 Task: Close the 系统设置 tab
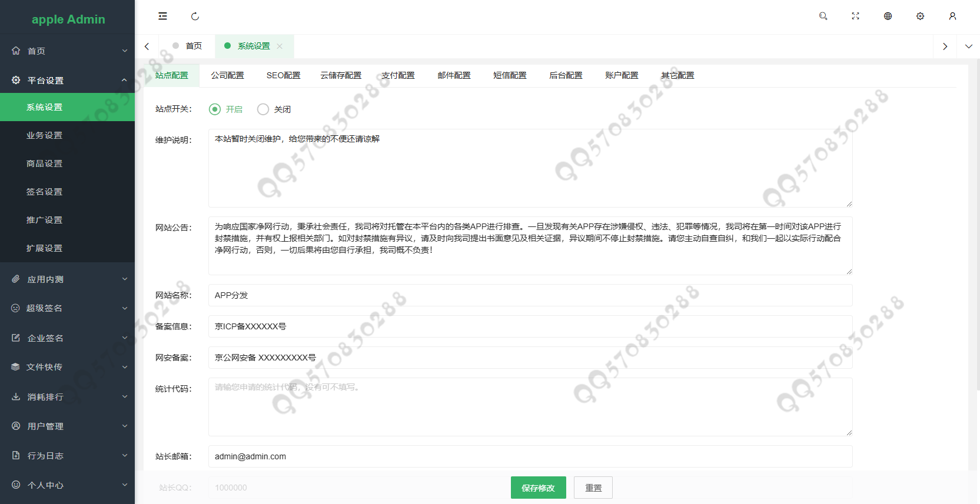[x=280, y=46]
